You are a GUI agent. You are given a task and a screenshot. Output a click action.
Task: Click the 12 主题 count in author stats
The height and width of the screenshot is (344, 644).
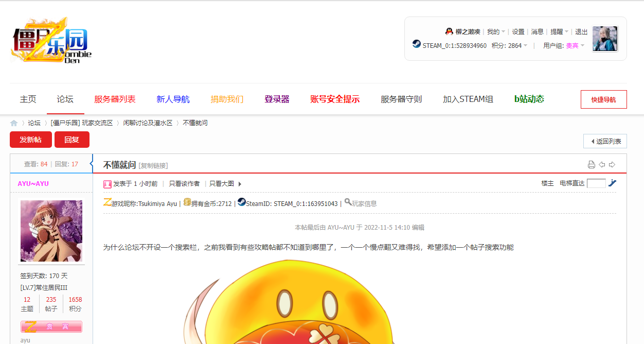27,304
